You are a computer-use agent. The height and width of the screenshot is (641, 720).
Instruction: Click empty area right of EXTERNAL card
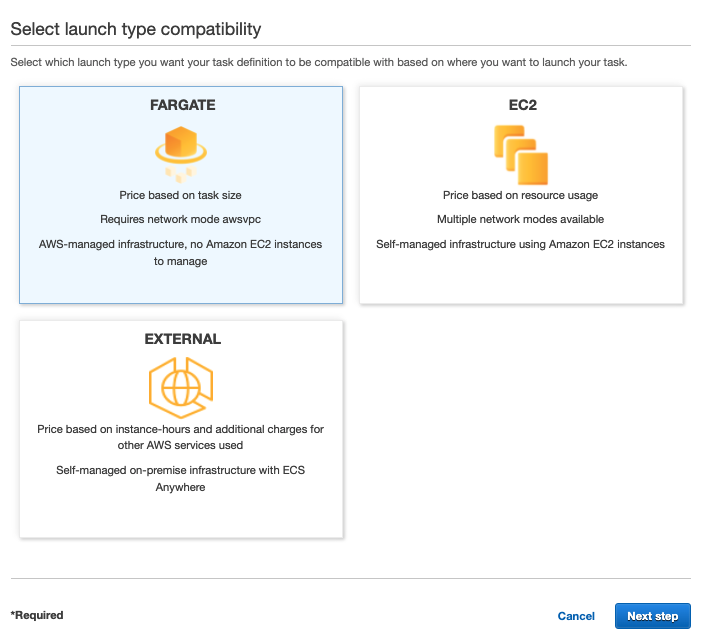tap(520, 430)
